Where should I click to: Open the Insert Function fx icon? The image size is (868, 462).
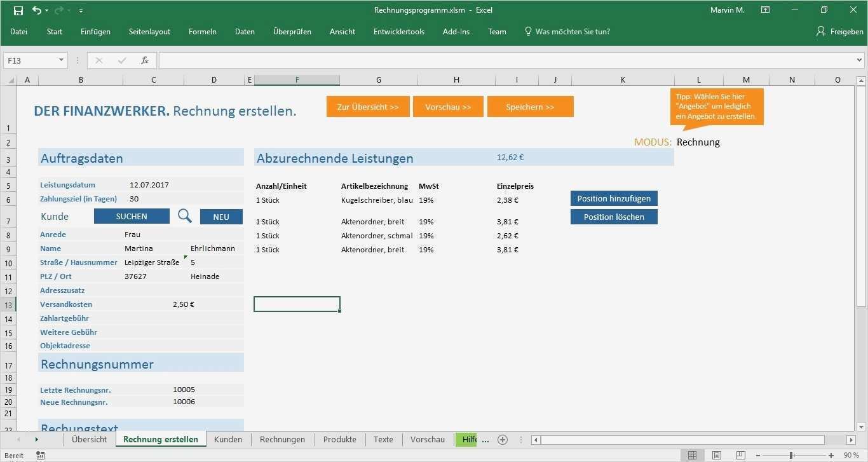click(x=145, y=60)
